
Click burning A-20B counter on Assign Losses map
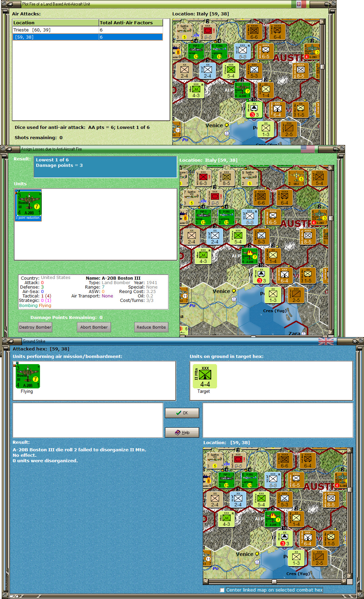pos(250,256)
